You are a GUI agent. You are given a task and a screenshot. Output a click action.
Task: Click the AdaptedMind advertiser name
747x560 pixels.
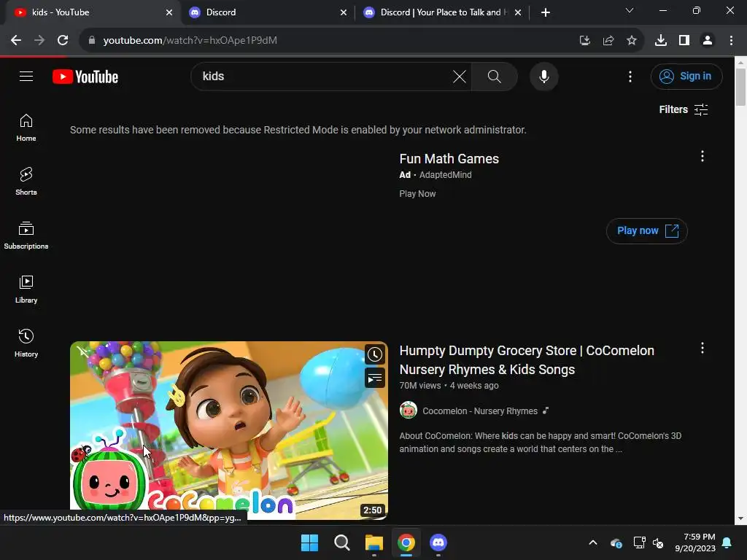point(446,175)
